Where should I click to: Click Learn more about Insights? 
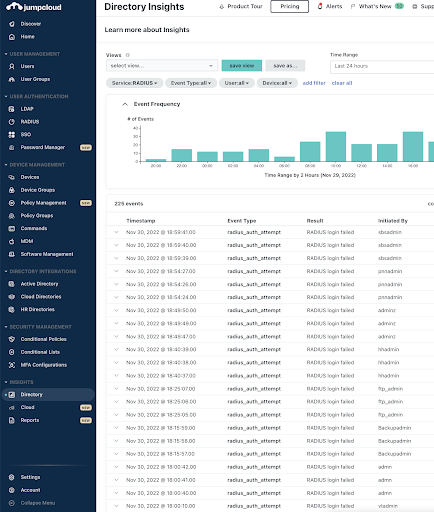147,30
